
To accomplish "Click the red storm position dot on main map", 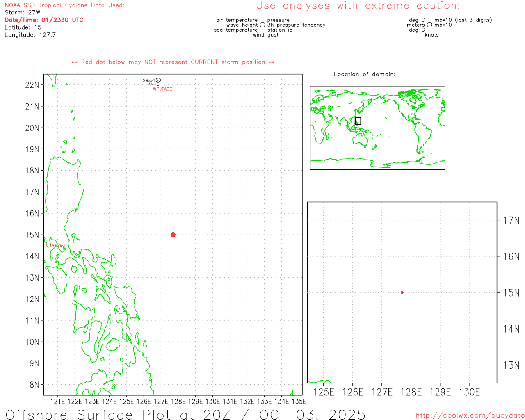I will click(173, 235).
